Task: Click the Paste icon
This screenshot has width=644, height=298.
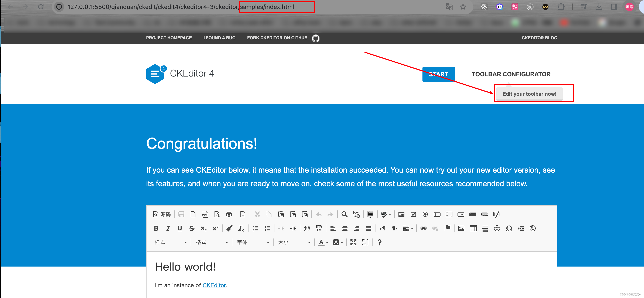Action: click(281, 214)
